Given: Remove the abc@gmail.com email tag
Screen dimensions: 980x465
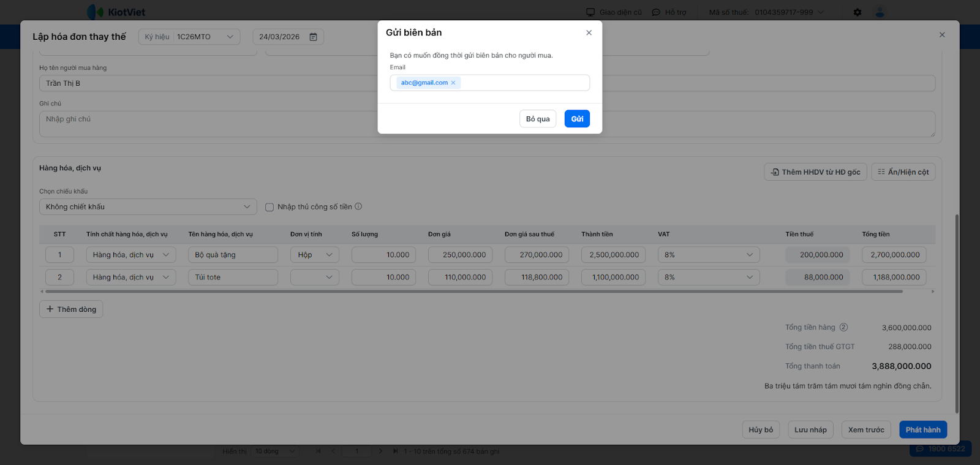Looking at the screenshot, I should click(453, 83).
